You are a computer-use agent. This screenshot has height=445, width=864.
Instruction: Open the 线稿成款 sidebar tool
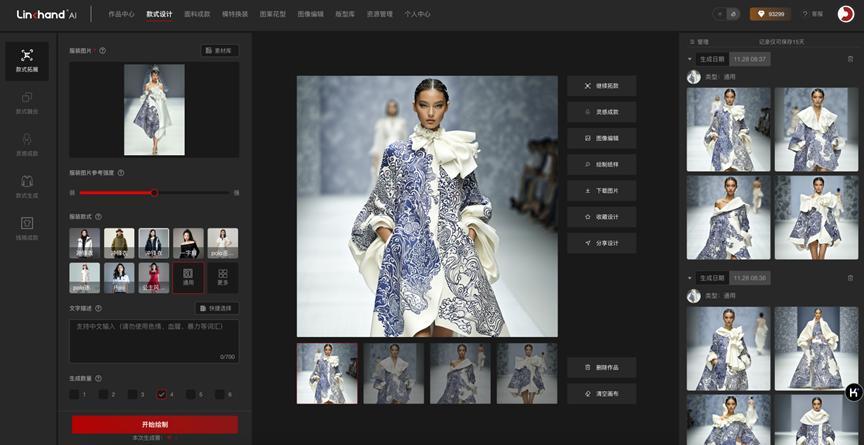point(26,229)
